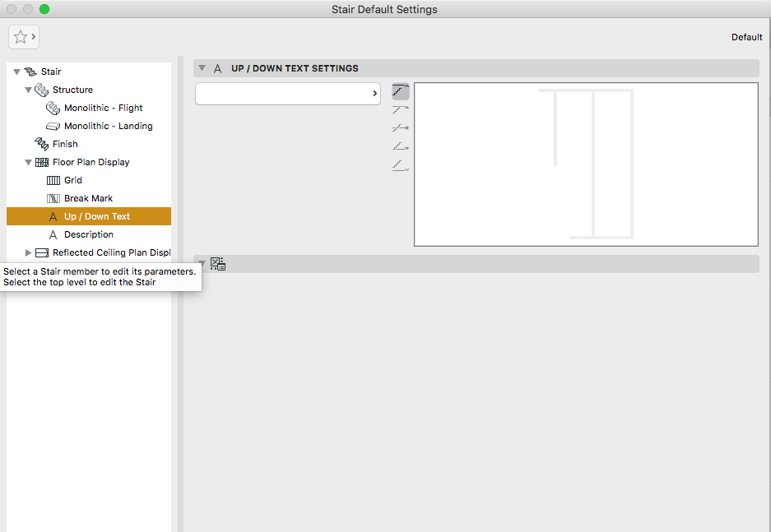Viewport: 771px width, 532px height.
Task: Select the stair relevant-story-above (open arrow) icon
Action: tap(400, 91)
